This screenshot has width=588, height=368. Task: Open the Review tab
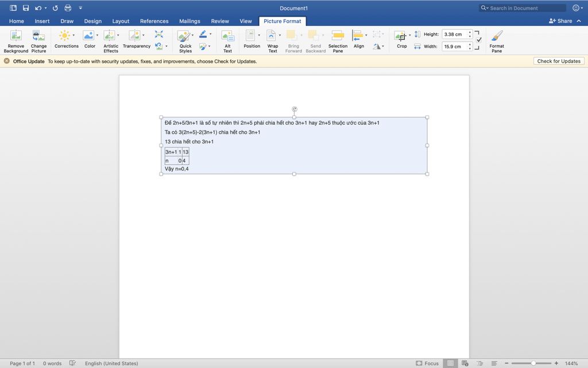[220, 21]
